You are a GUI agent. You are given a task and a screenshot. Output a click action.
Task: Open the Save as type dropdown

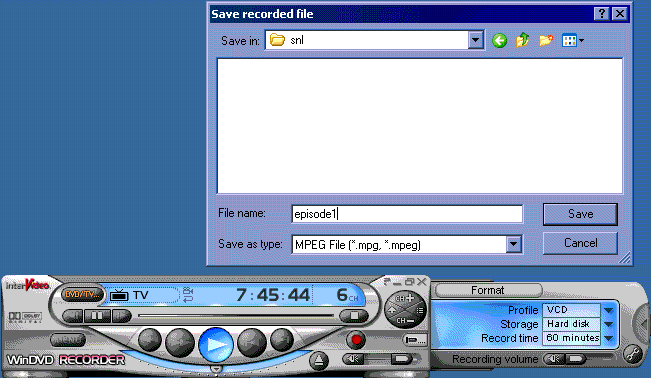tap(514, 244)
